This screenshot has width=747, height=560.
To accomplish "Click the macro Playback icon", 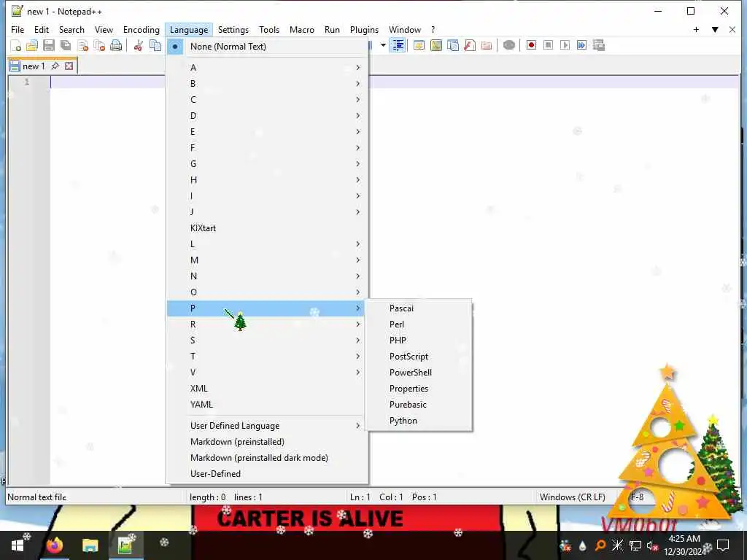I will pos(565,46).
